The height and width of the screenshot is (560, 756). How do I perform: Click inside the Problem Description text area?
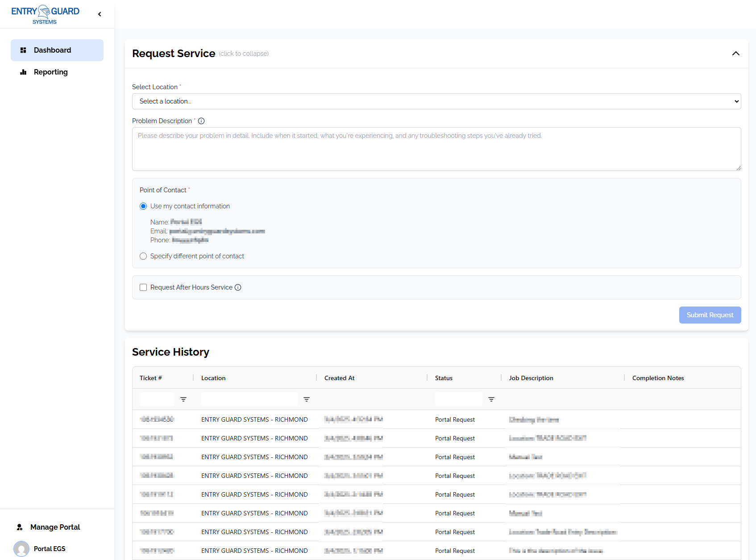click(436, 149)
